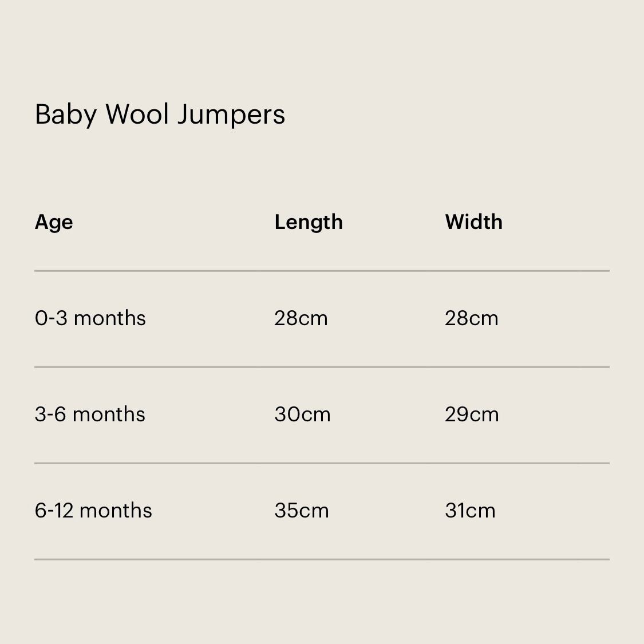
Task: Select the 29cm width value
Action: (x=472, y=414)
